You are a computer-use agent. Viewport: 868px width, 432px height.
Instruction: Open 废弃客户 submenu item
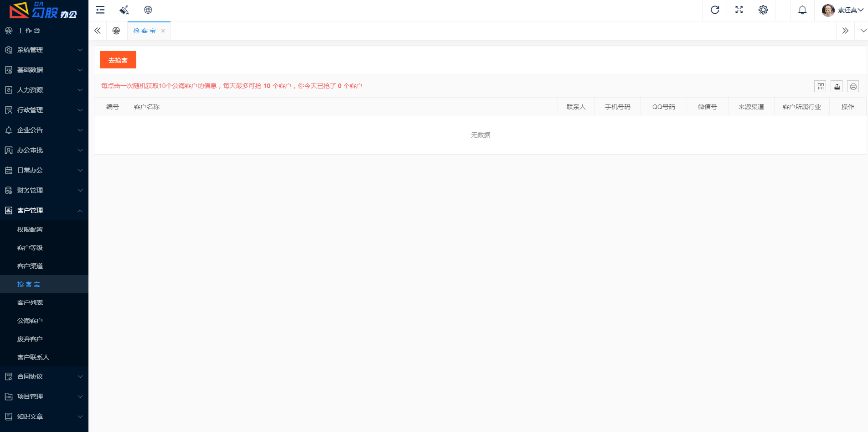coord(44,339)
